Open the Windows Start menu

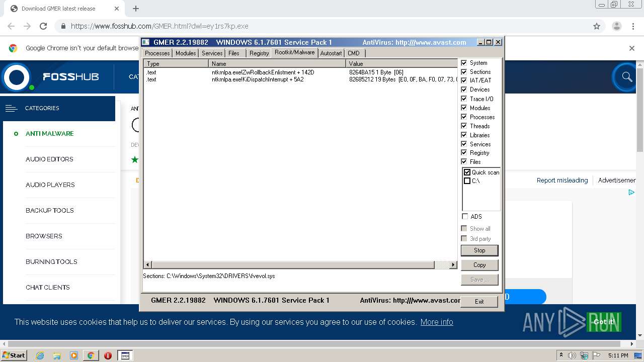14,355
